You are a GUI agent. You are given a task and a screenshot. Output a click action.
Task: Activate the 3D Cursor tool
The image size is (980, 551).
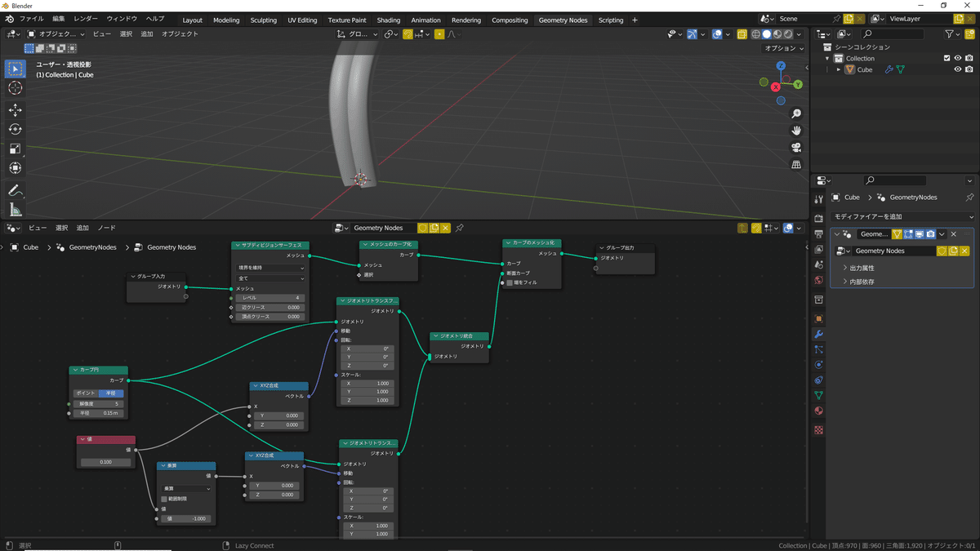[x=15, y=88]
